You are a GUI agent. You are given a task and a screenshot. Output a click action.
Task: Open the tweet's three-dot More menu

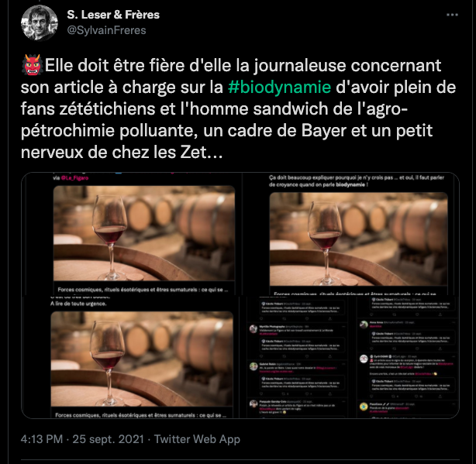pyautogui.click(x=452, y=15)
